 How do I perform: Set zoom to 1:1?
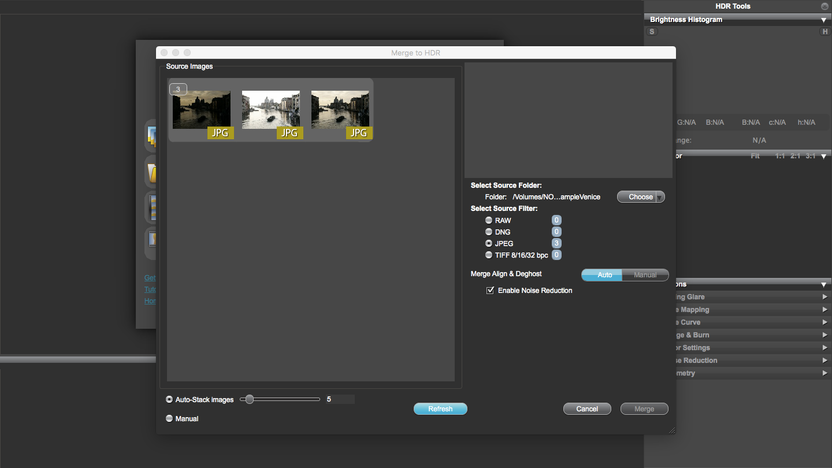(x=779, y=156)
